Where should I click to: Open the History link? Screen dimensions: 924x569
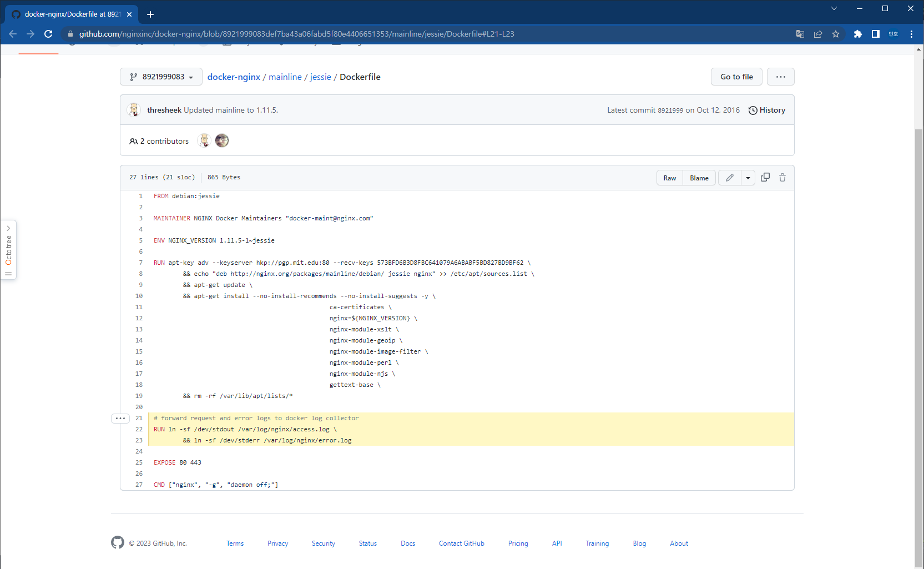click(x=767, y=110)
